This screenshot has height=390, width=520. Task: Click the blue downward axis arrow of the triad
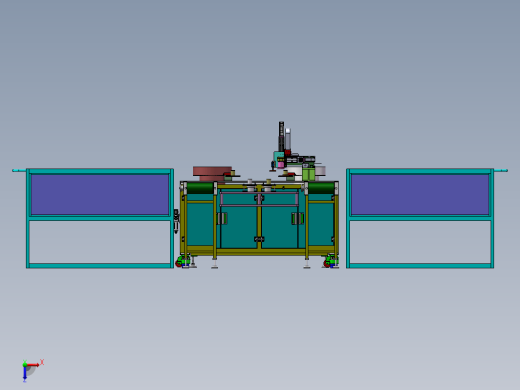coord(25,374)
